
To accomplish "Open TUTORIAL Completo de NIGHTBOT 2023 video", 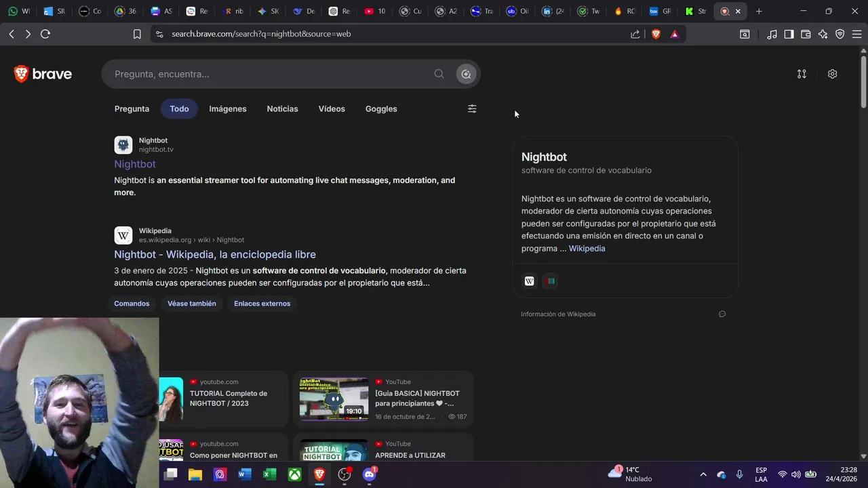I will click(229, 399).
